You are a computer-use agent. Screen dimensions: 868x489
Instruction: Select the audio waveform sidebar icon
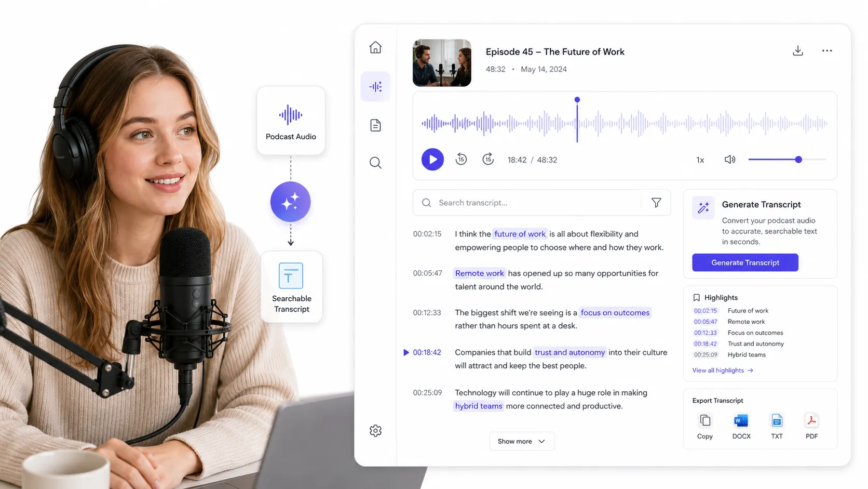[375, 86]
